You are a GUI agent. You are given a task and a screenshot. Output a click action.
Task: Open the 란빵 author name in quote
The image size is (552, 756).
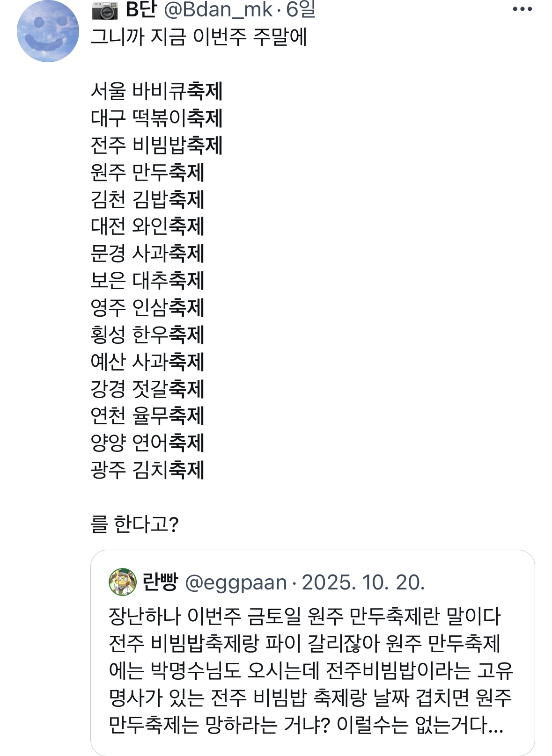(x=160, y=582)
